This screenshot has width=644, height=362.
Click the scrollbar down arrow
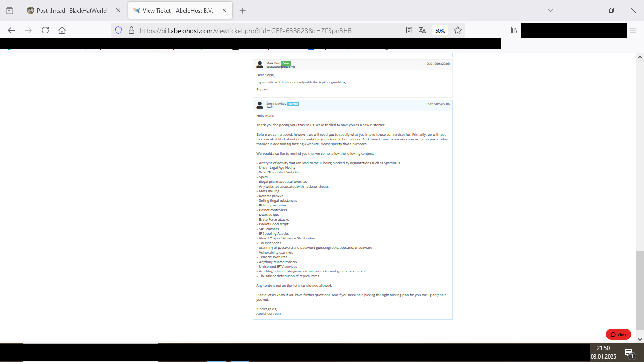point(640,339)
